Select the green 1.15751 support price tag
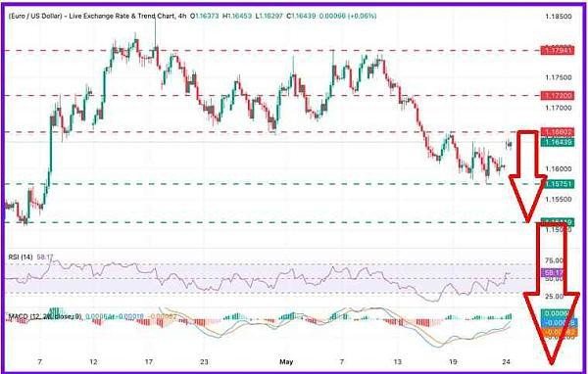This screenshot has width=588, height=374. click(x=559, y=184)
